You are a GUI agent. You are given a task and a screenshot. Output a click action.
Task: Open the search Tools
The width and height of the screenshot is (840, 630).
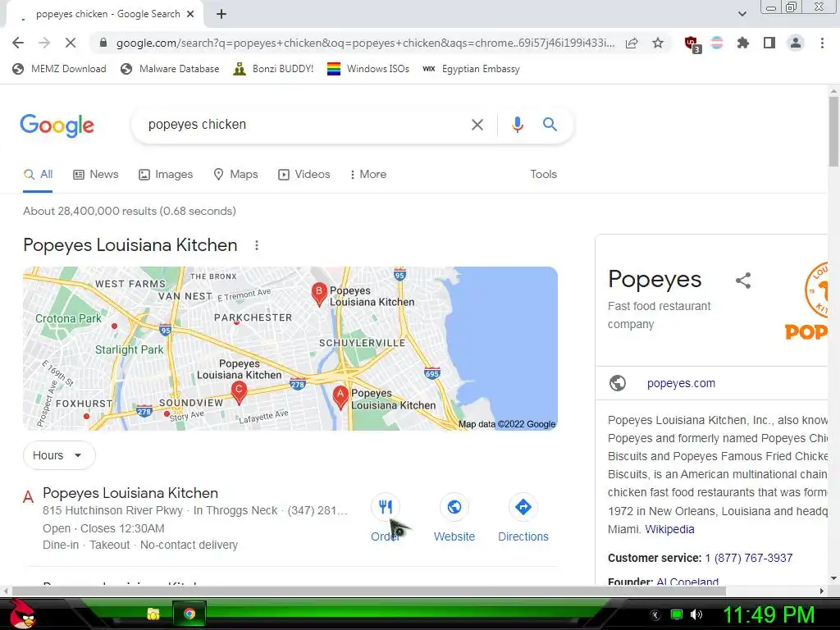(x=543, y=174)
